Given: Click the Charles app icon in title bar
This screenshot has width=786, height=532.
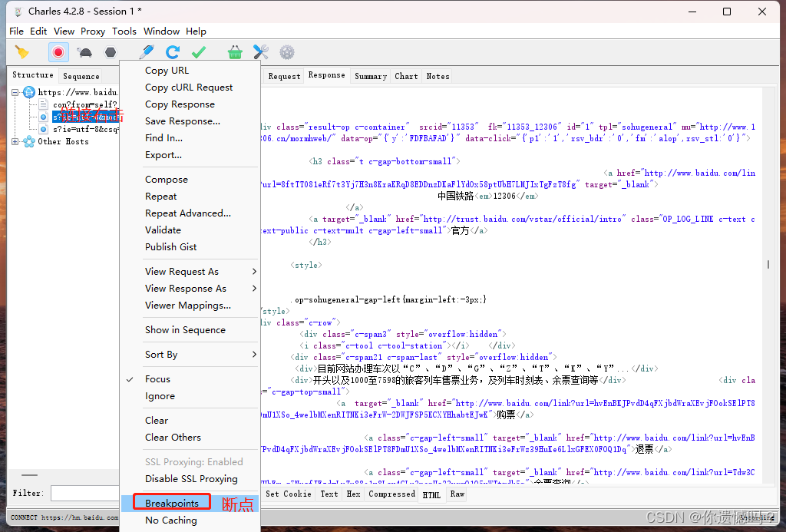Looking at the screenshot, I should pyautogui.click(x=18, y=11).
